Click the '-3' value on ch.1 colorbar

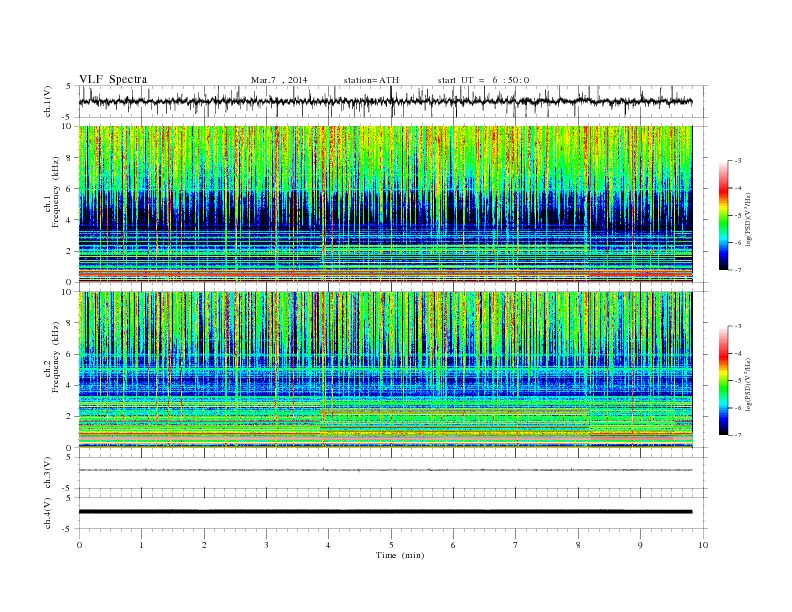coord(738,161)
